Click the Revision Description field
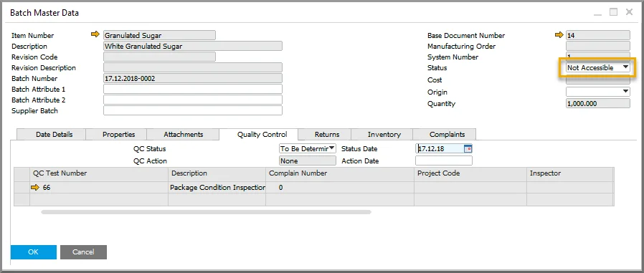 pyautogui.click(x=193, y=67)
